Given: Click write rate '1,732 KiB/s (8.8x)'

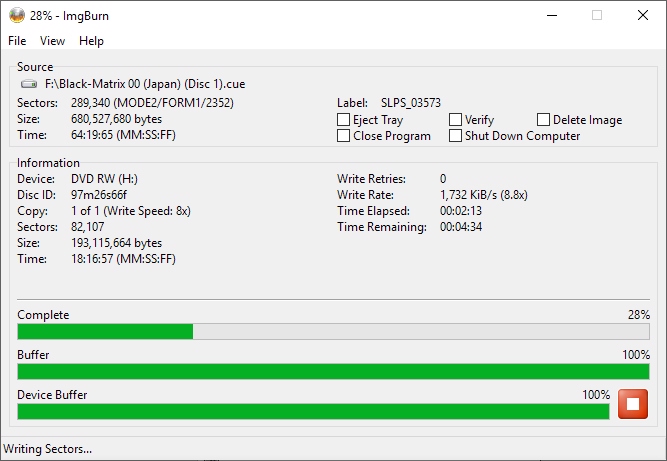Looking at the screenshot, I should pyautogui.click(x=484, y=195).
